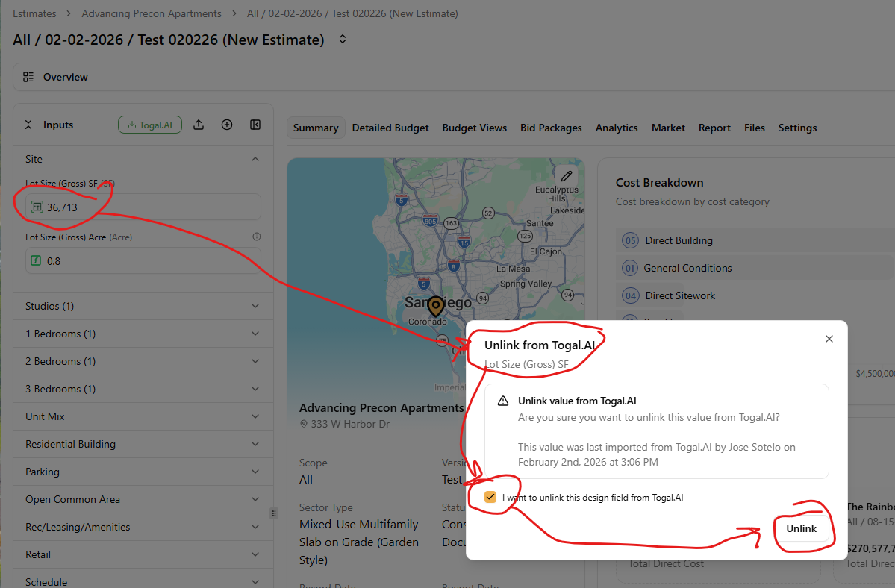The image size is (895, 588).
Task: Click the collapse-all icon left of Inputs
Action: 29,125
